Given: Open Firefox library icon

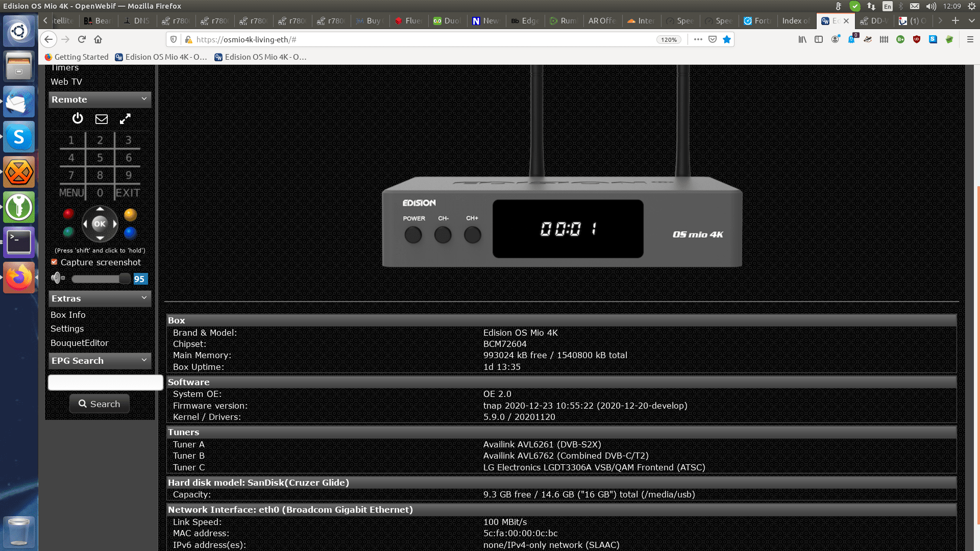Looking at the screenshot, I should [802, 39].
